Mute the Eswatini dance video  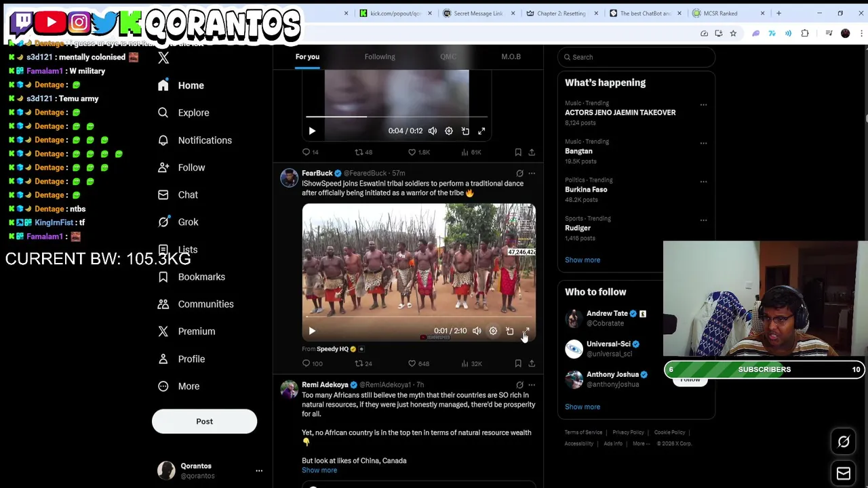(477, 331)
